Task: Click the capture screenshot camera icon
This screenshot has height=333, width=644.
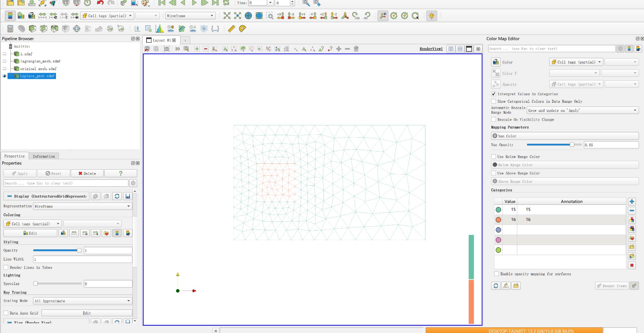Action: (x=167, y=49)
